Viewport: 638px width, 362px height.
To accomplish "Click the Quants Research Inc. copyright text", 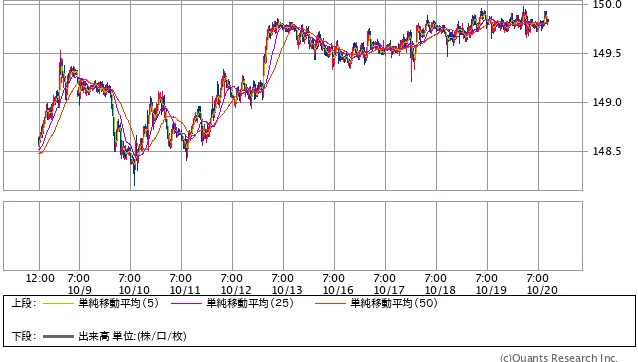I will click(559, 358).
